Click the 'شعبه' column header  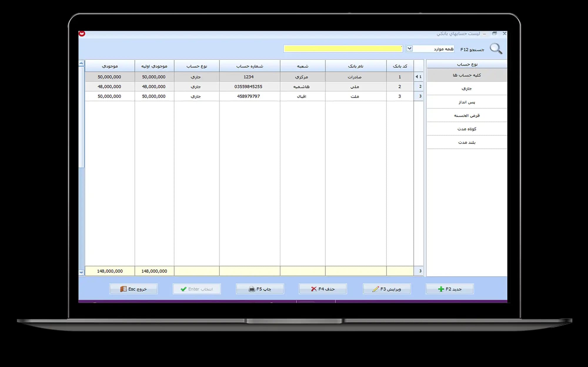coord(303,66)
